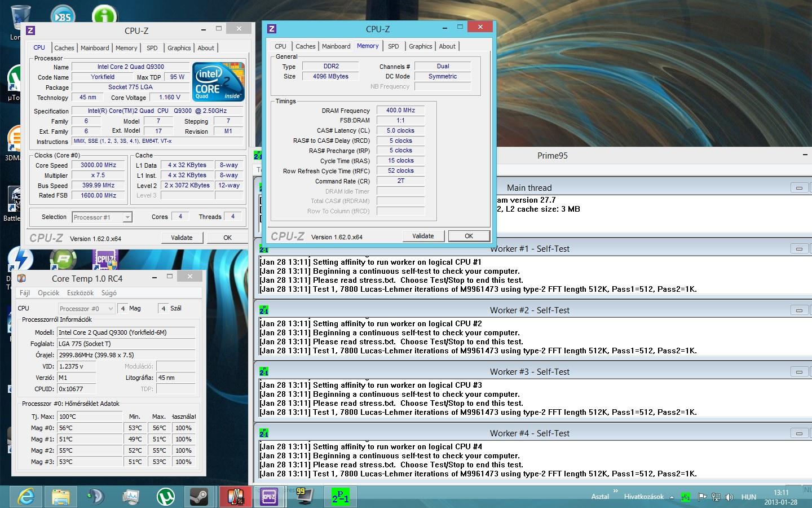
Task: Click the DRAM Frequency value 400.0 MHz
Action: pyautogui.click(x=400, y=111)
